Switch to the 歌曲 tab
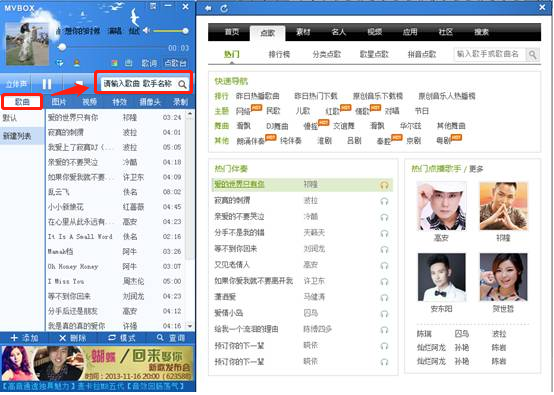Image resolution: width=554 pixels, height=395 pixels. pyautogui.click(x=22, y=102)
